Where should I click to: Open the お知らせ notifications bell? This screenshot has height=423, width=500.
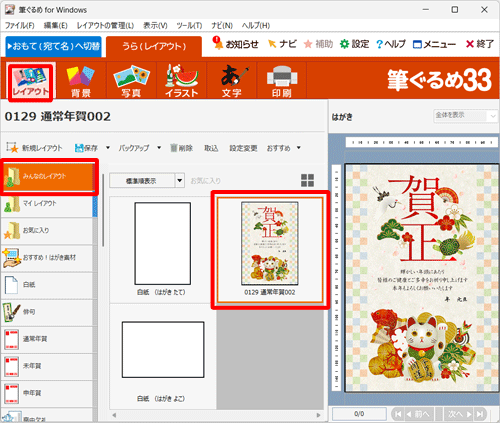tap(235, 44)
